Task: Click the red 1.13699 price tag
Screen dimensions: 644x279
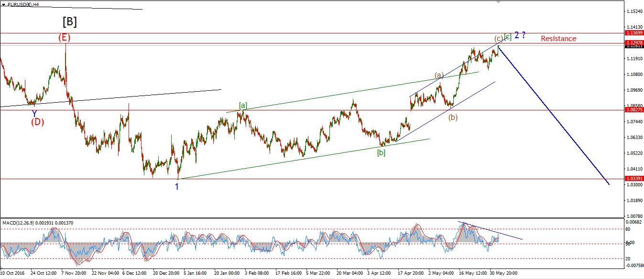Action: (x=634, y=33)
